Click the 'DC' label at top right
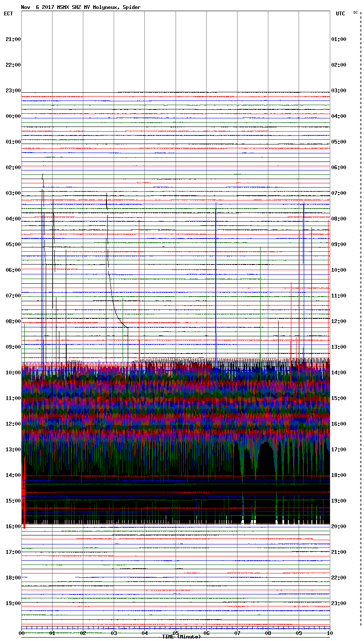This screenshot has width=364, height=641. coord(355,12)
